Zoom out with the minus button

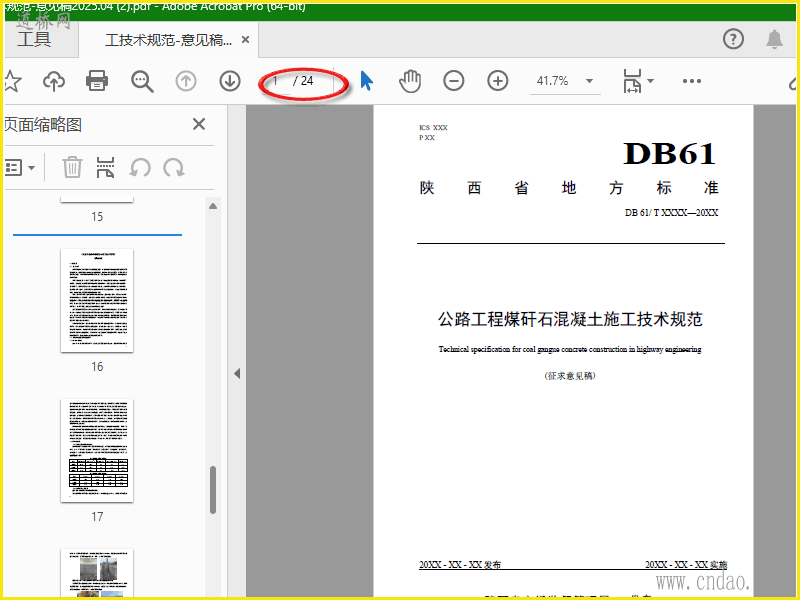(454, 81)
